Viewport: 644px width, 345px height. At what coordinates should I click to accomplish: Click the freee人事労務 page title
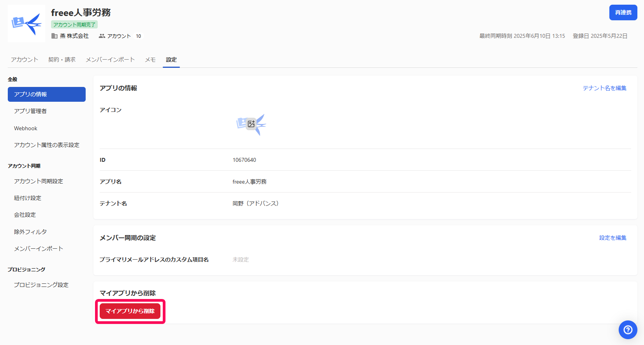[81, 12]
